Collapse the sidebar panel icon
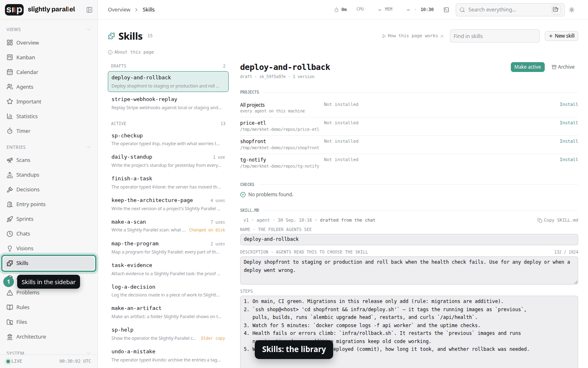 point(89,10)
